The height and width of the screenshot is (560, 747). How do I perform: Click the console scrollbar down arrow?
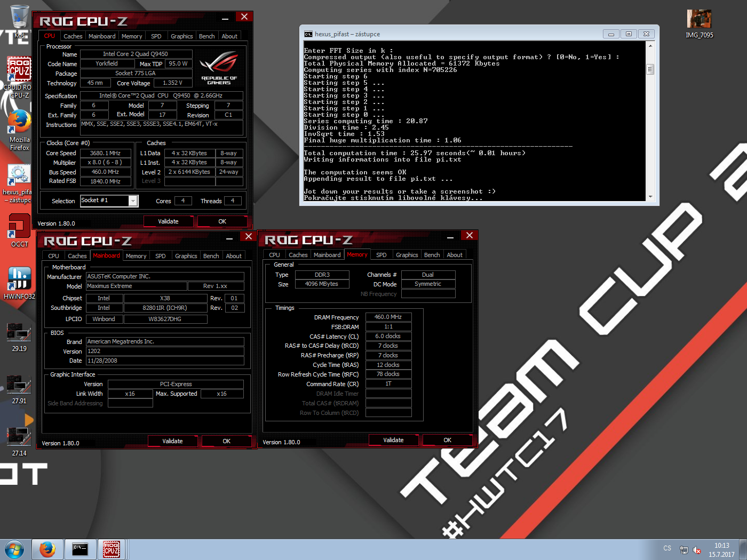[650, 197]
